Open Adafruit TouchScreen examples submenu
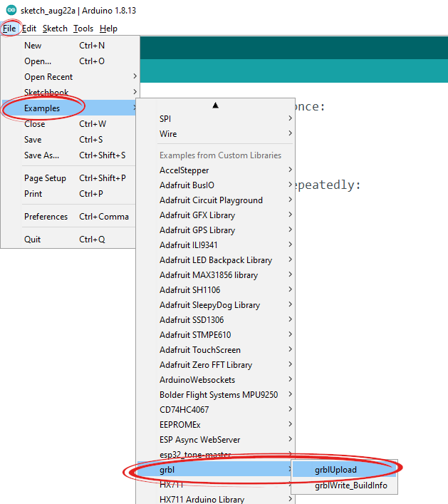This screenshot has width=448, height=504. (216, 350)
